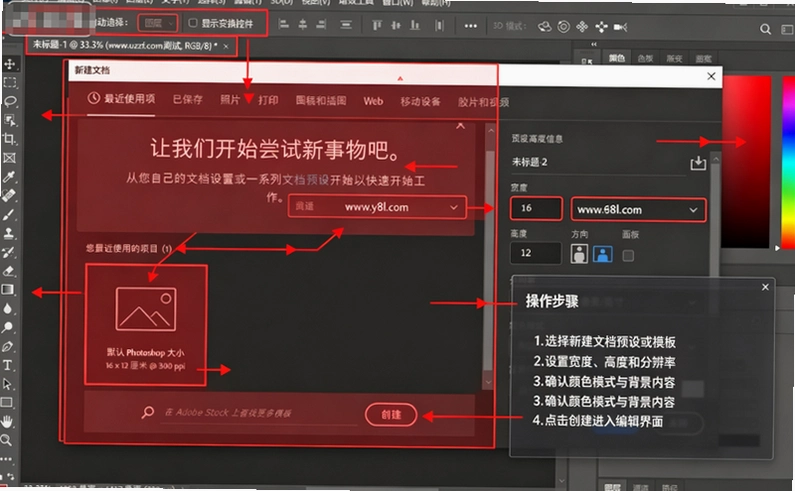Screen dimensions: 795x491
Task: Click the 3D orbit mode icon
Action: pyautogui.click(x=545, y=26)
